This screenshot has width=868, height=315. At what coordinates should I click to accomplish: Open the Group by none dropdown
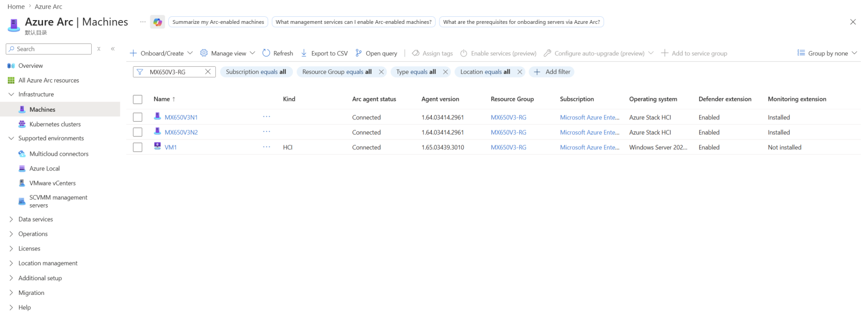pos(827,53)
